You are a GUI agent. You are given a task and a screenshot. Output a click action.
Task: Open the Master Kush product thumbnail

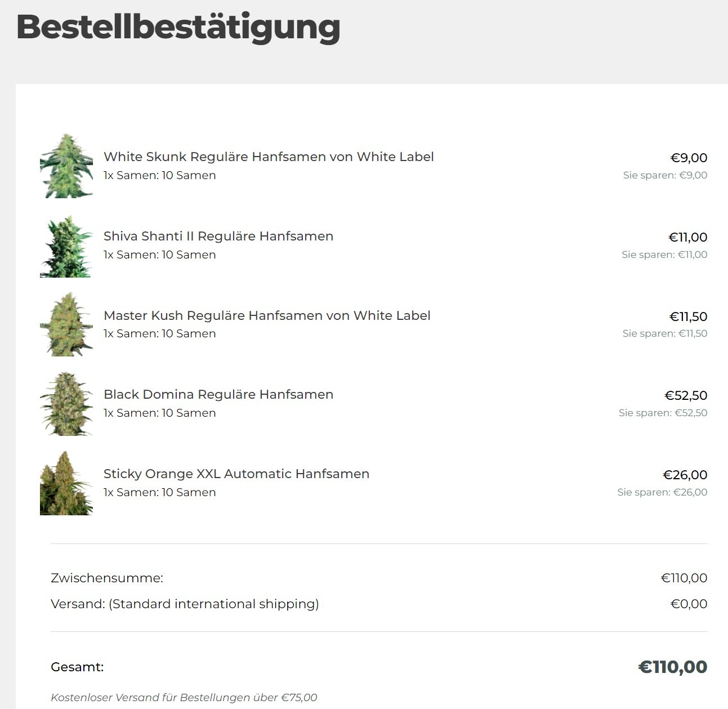tap(66, 324)
